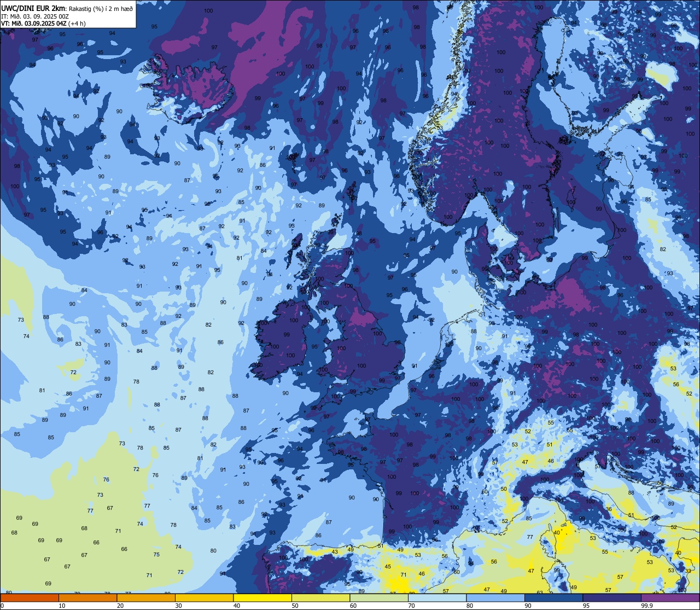The image size is (700, 610).
Task: Click the 70–80% pale blue legend swatch
Action: pyautogui.click(x=437, y=597)
